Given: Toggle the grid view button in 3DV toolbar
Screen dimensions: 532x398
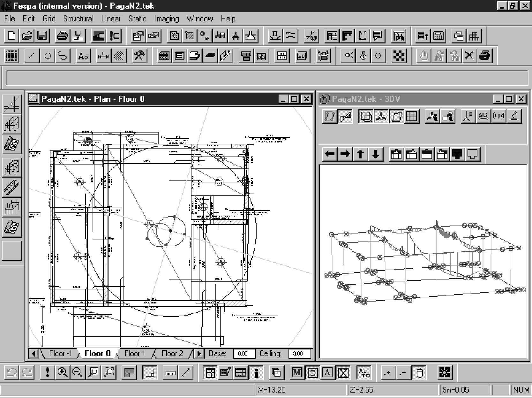Looking at the screenshot, I should (412, 116).
